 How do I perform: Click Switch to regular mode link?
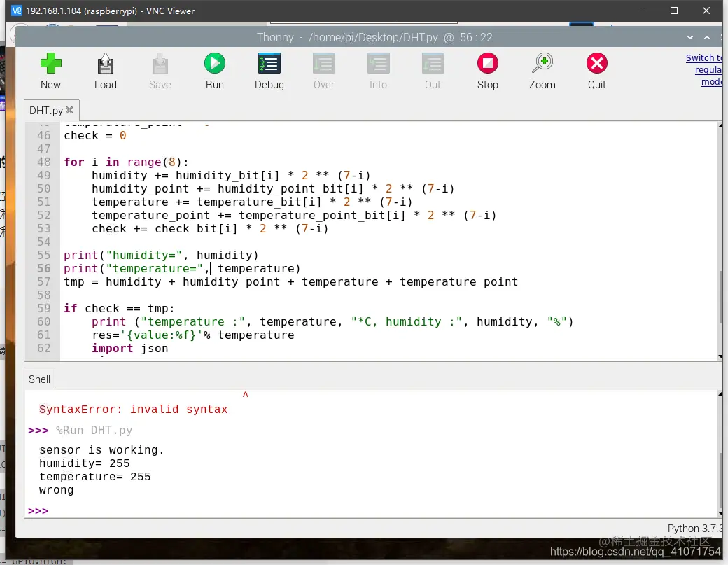[704, 69]
